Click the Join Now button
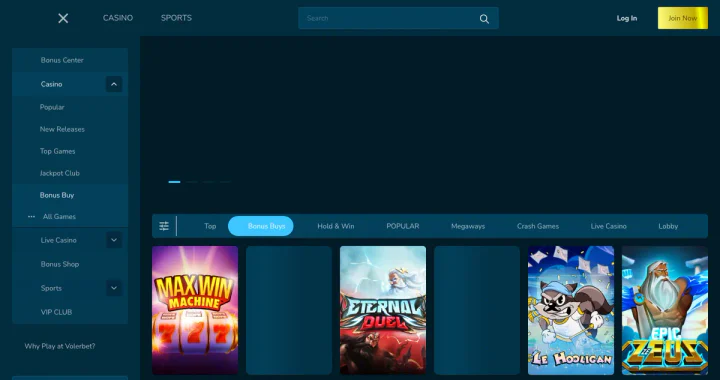The width and height of the screenshot is (720, 380). pos(683,18)
